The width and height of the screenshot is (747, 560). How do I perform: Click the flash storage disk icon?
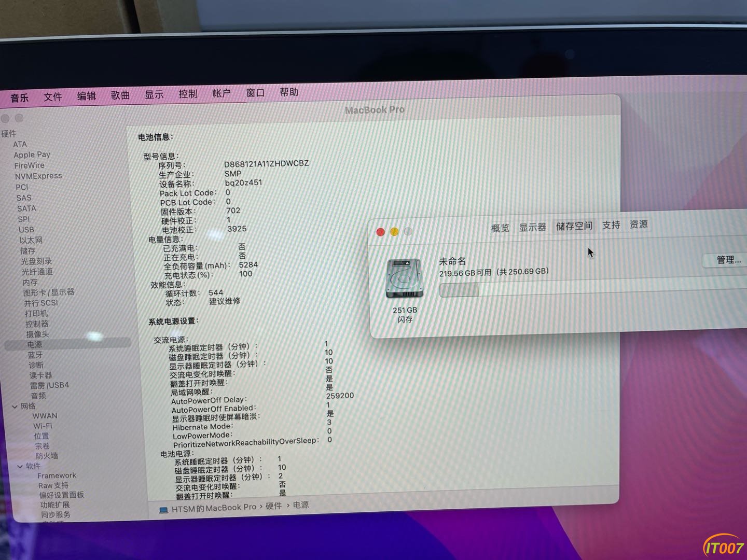(405, 279)
